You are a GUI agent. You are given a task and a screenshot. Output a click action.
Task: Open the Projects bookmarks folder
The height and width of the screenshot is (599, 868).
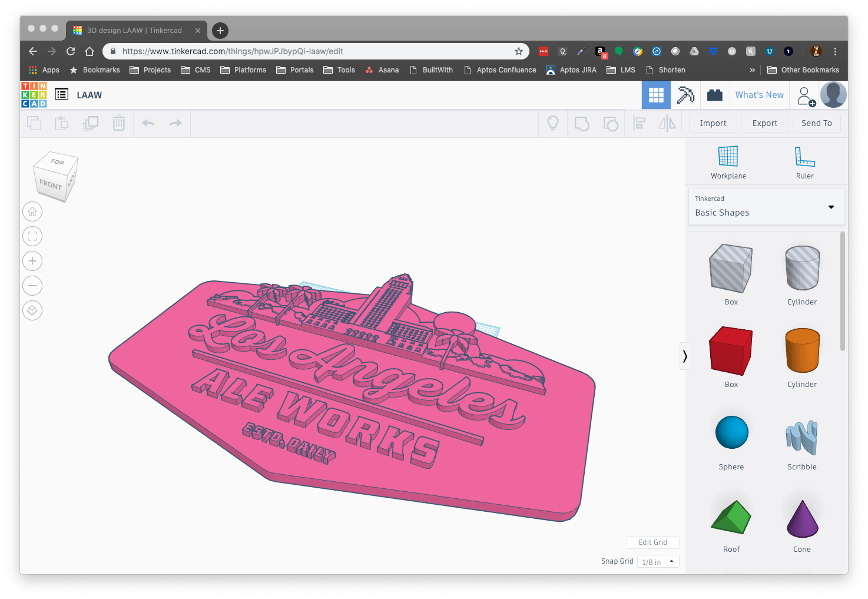pyautogui.click(x=150, y=70)
